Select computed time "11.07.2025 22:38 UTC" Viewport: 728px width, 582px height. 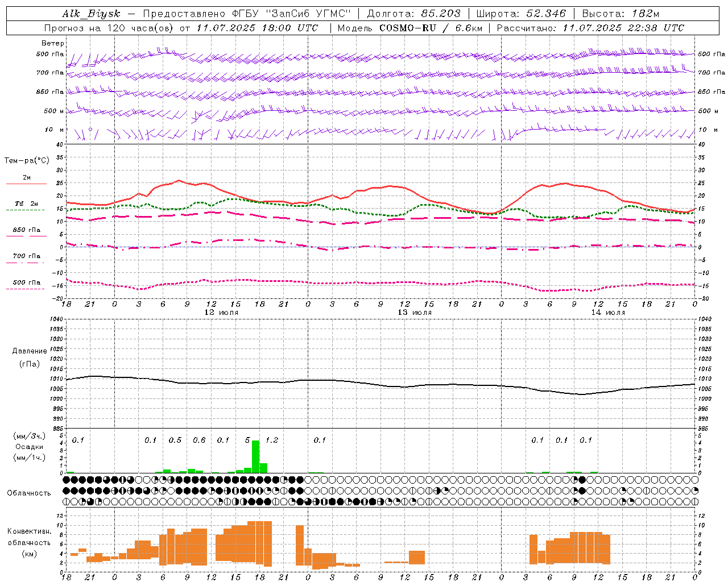coord(623,28)
